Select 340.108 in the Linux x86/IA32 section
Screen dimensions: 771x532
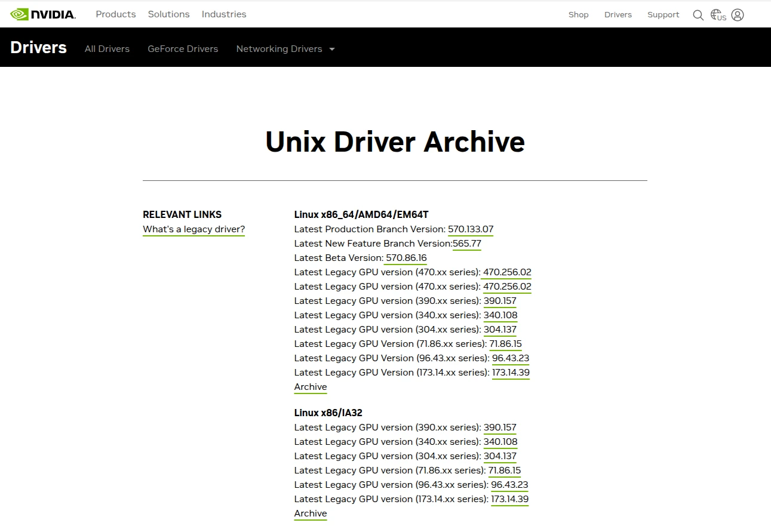pos(500,442)
